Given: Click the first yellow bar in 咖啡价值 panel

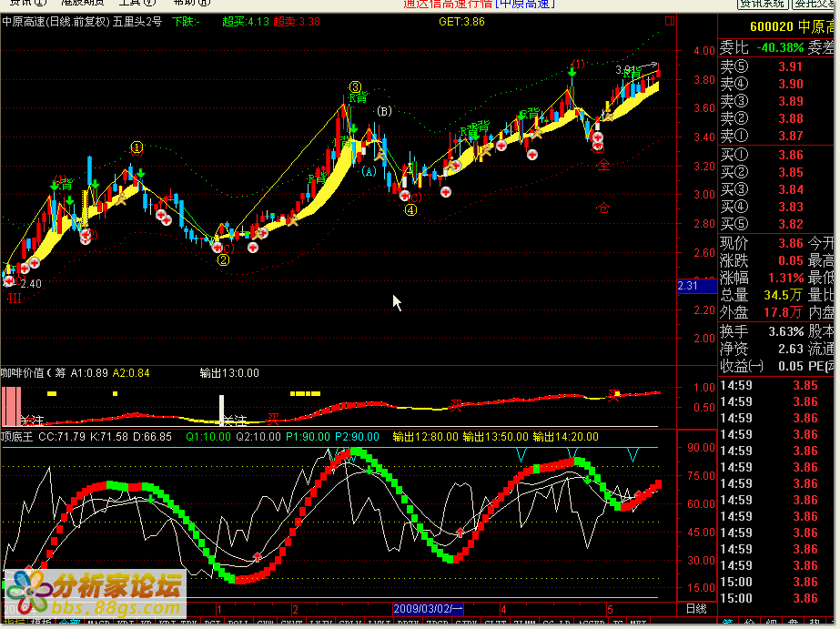Looking at the screenshot, I should [52, 394].
